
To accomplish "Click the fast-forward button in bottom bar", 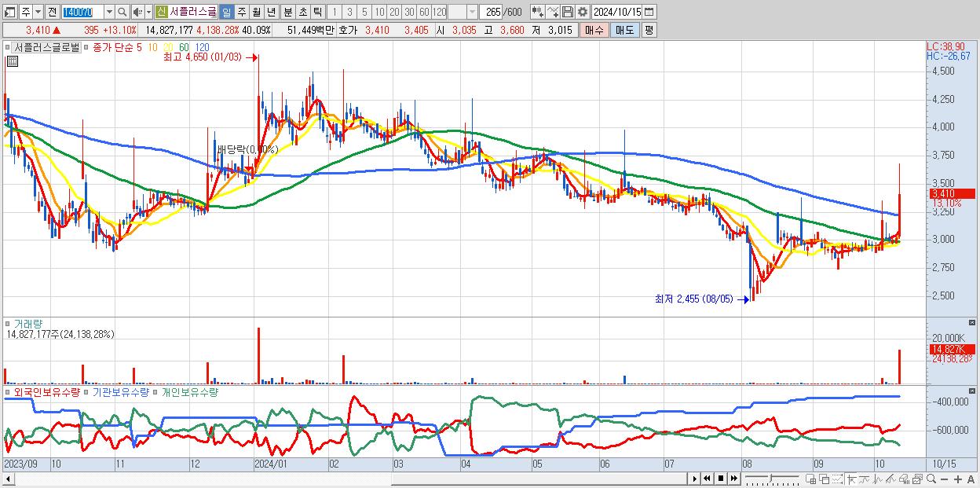I will point(733,479).
